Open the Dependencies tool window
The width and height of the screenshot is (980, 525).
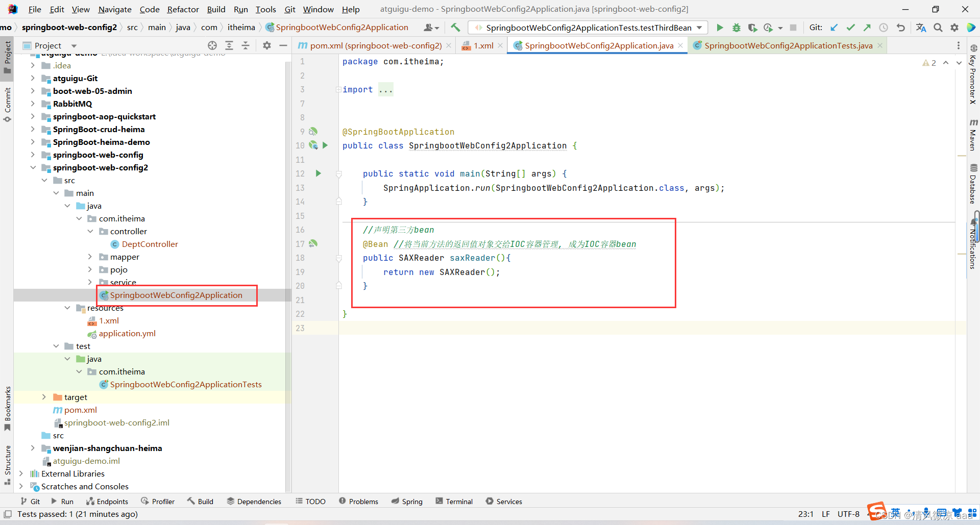pos(254,502)
